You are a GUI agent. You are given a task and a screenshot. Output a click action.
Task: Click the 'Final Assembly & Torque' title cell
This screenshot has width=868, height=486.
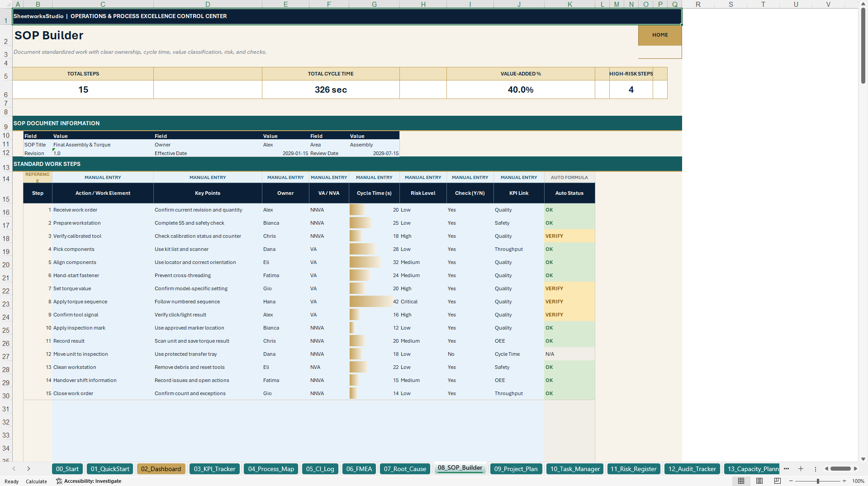coord(103,145)
